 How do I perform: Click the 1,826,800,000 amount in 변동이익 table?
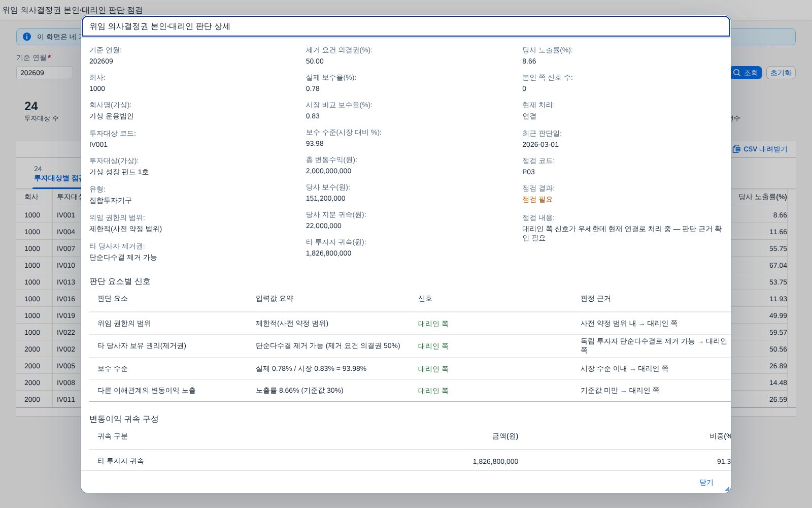(495, 461)
